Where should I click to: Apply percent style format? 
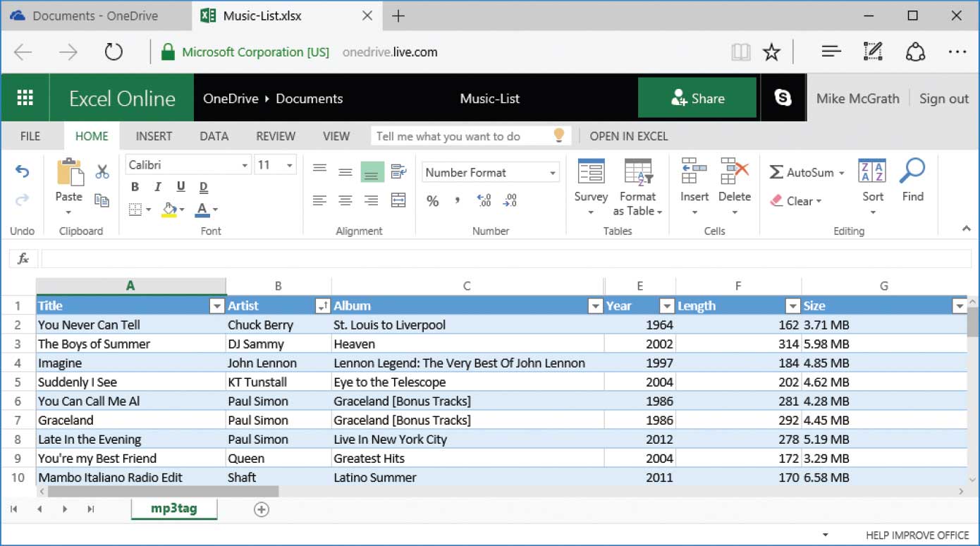click(433, 201)
